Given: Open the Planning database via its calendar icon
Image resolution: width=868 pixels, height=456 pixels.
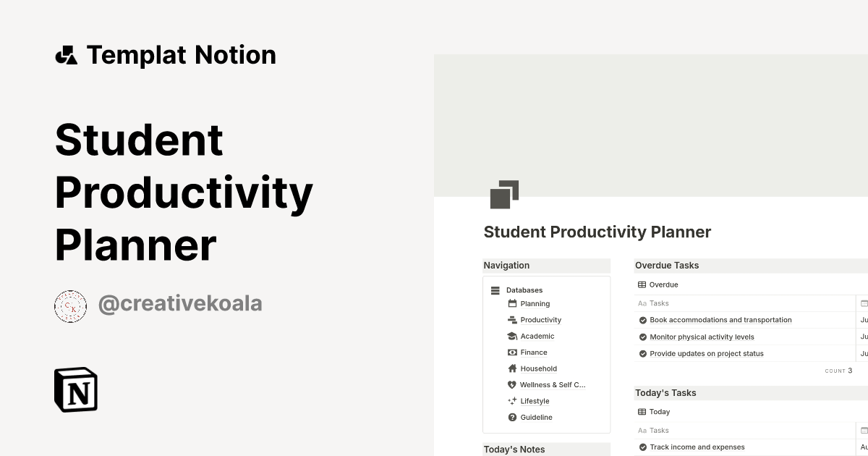Looking at the screenshot, I should coord(512,303).
